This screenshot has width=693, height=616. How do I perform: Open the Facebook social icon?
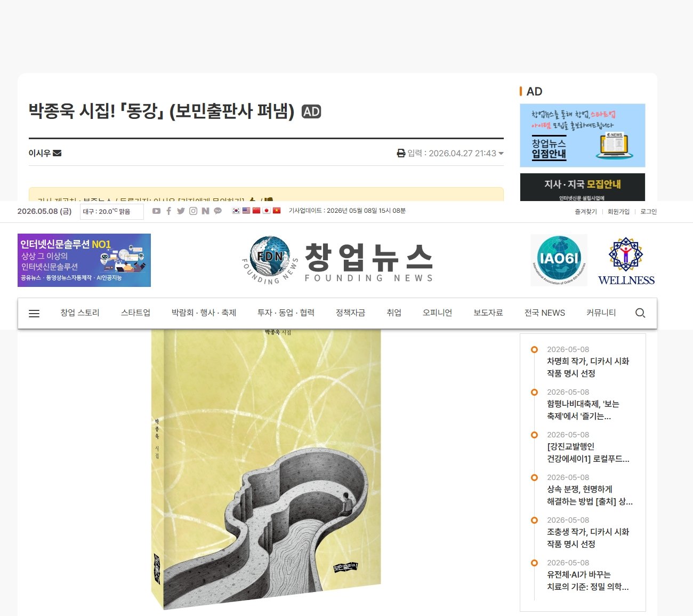pos(168,211)
